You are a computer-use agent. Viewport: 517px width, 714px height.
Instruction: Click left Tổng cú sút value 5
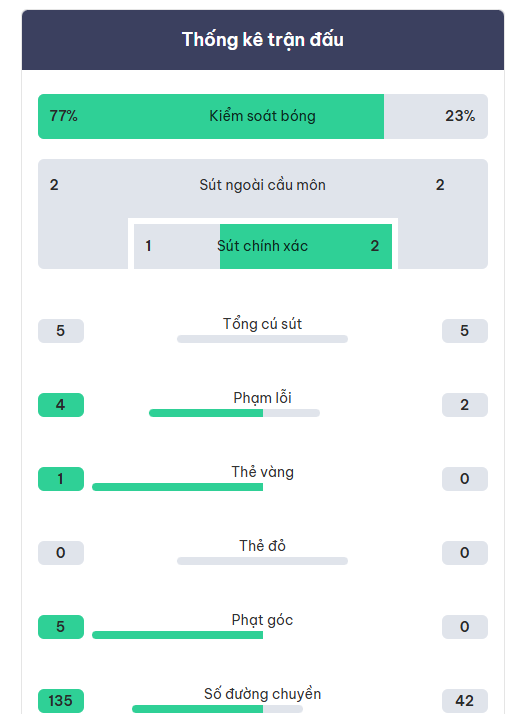pyautogui.click(x=61, y=331)
